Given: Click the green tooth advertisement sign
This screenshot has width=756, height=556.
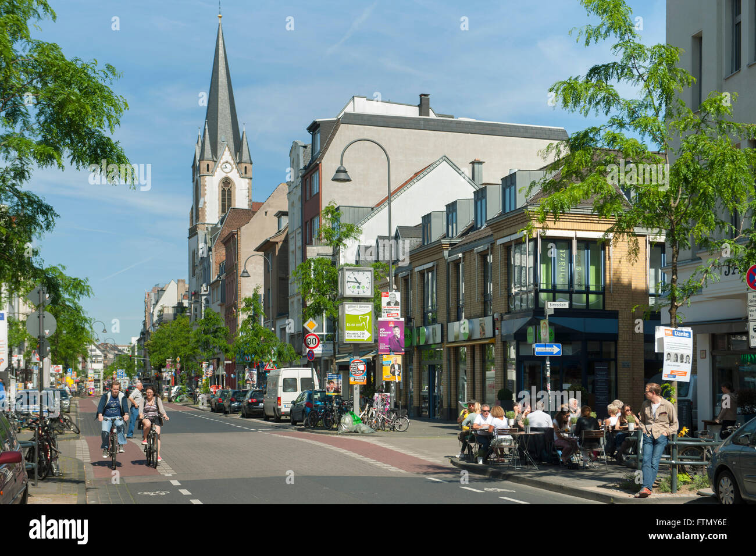Looking at the screenshot, I should click(358, 322).
